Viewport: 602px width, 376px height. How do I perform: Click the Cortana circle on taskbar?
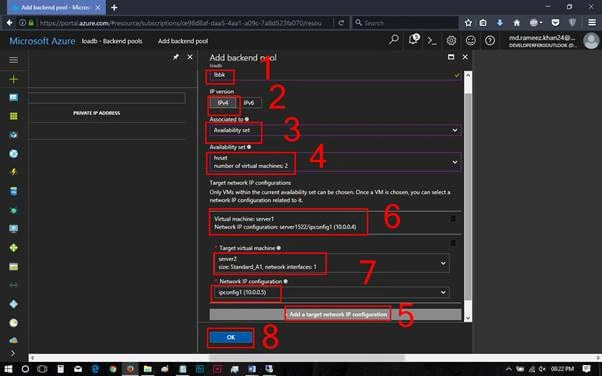(25, 369)
